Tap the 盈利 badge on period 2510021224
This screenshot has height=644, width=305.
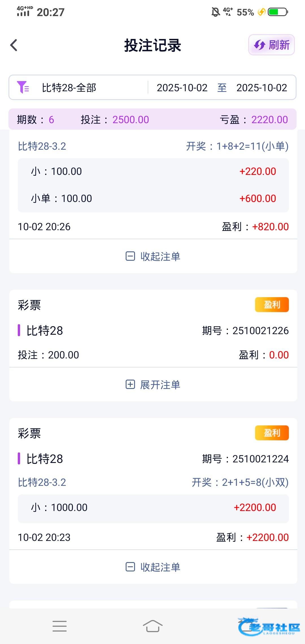point(272,433)
